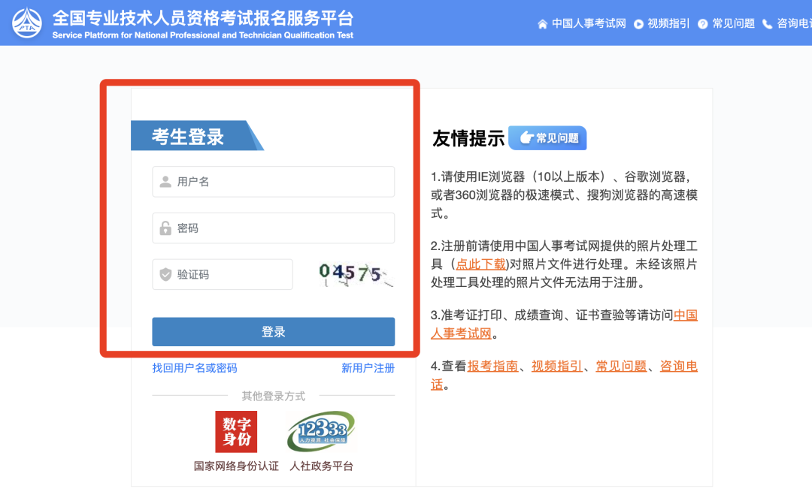Click the 用户名 username input field
Viewport: 812px width, 504px height.
(273, 181)
